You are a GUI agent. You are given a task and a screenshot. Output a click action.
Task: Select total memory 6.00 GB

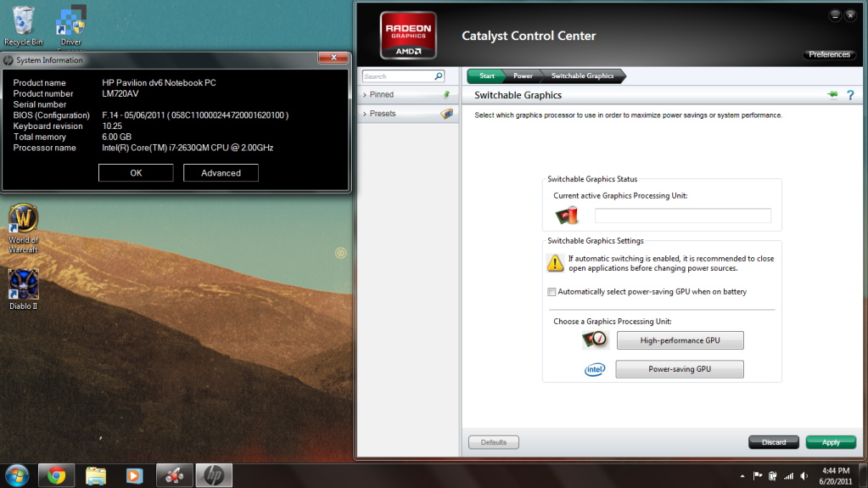[116, 137]
